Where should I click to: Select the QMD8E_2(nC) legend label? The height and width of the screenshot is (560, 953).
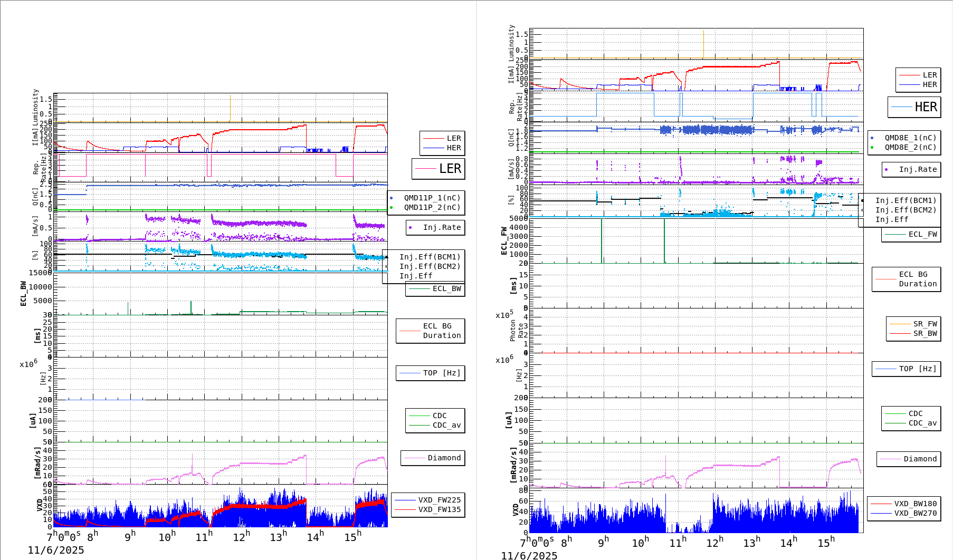click(x=910, y=147)
